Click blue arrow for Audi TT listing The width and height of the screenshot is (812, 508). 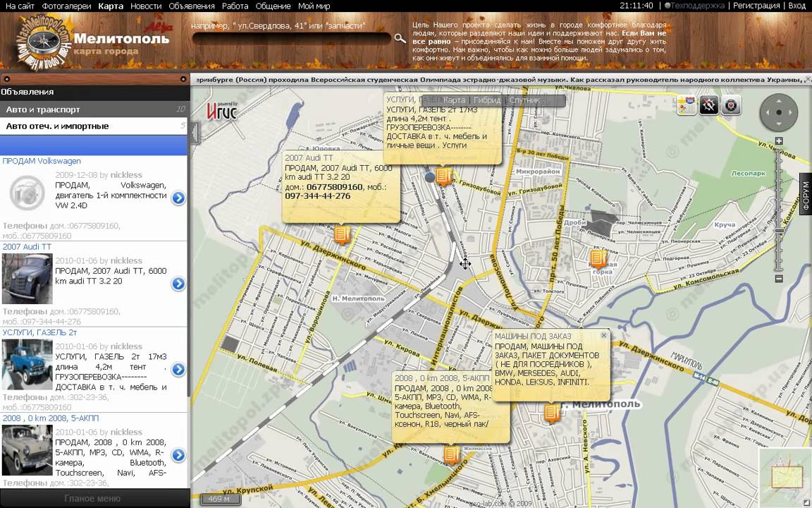click(x=178, y=284)
